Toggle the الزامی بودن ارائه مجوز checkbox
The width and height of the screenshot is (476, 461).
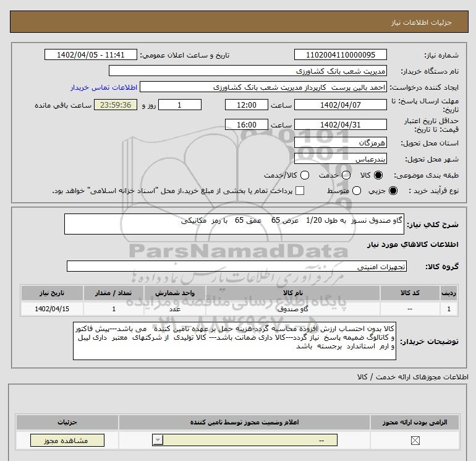[415, 441]
